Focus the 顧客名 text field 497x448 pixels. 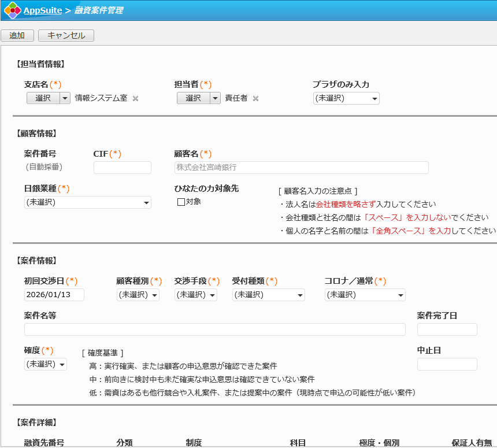[301, 168]
